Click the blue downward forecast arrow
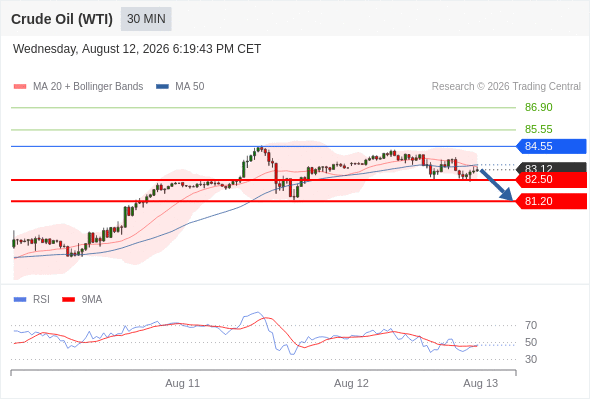 pos(497,185)
